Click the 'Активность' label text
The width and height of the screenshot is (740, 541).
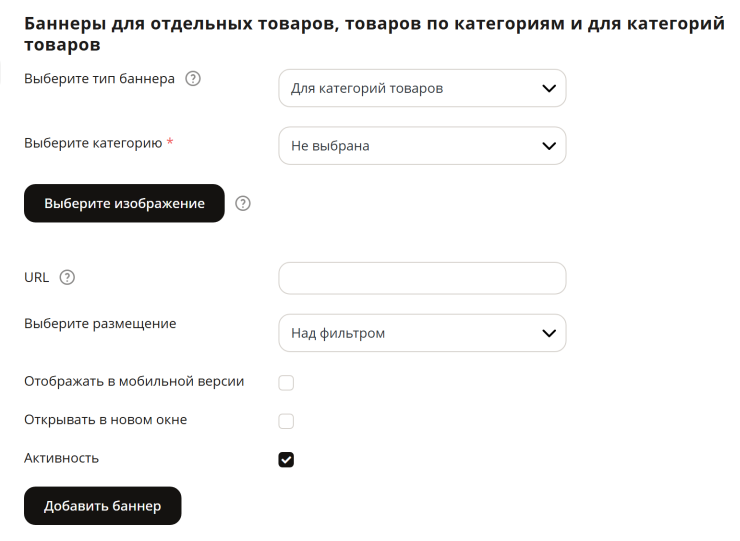click(x=61, y=458)
